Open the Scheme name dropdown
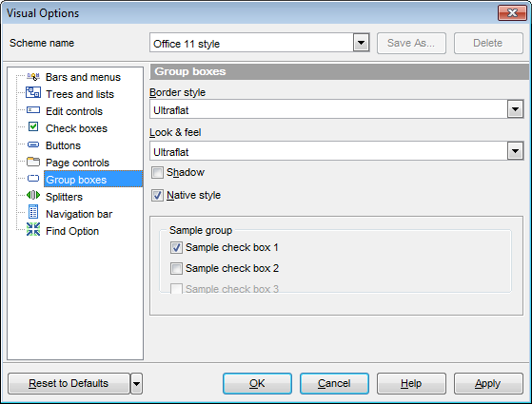The image size is (532, 404). click(x=361, y=43)
